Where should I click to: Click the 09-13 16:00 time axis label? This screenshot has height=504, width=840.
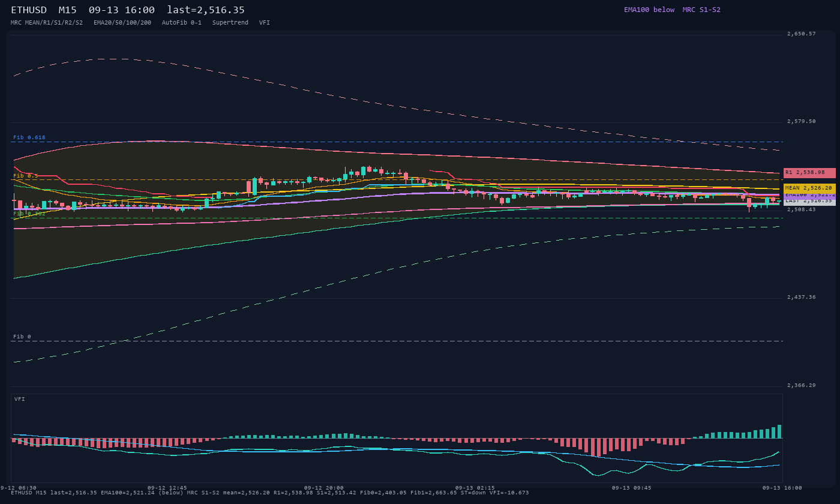point(782,488)
